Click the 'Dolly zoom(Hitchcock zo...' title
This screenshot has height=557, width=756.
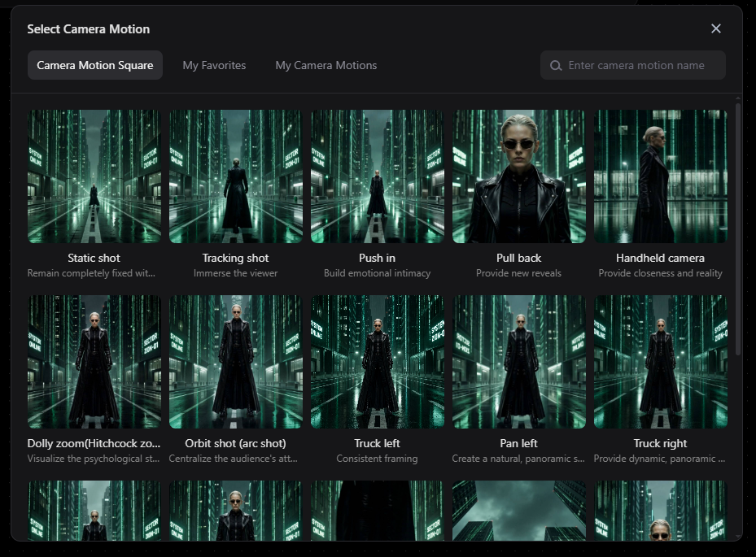(x=94, y=443)
